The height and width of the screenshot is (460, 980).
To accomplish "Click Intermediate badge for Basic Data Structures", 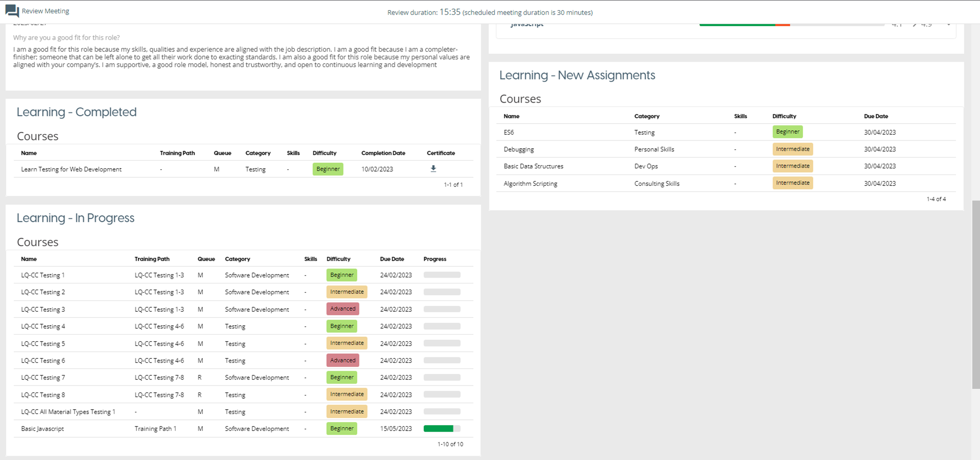I will (792, 166).
